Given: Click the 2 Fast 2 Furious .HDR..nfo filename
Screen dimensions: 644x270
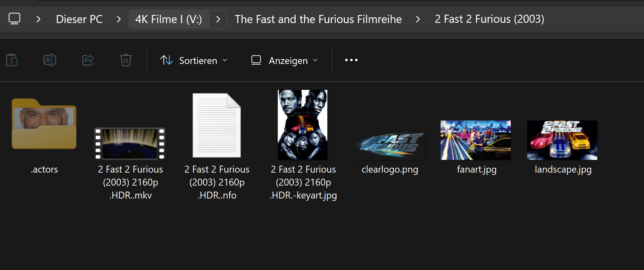Looking at the screenshot, I should click(x=217, y=182).
